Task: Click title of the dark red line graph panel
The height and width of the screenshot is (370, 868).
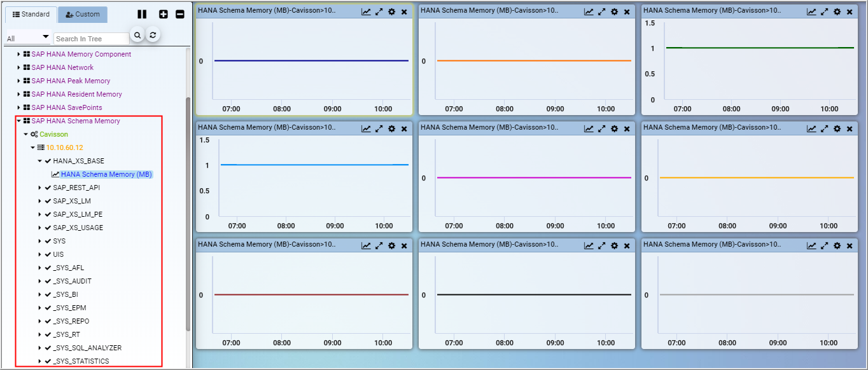Action: (267, 244)
